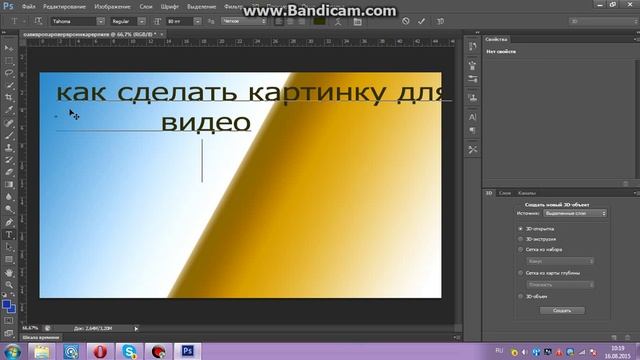The width and height of the screenshot is (640, 360).
Task: Select 3D-экструзия radio option
Action: click(520, 239)
